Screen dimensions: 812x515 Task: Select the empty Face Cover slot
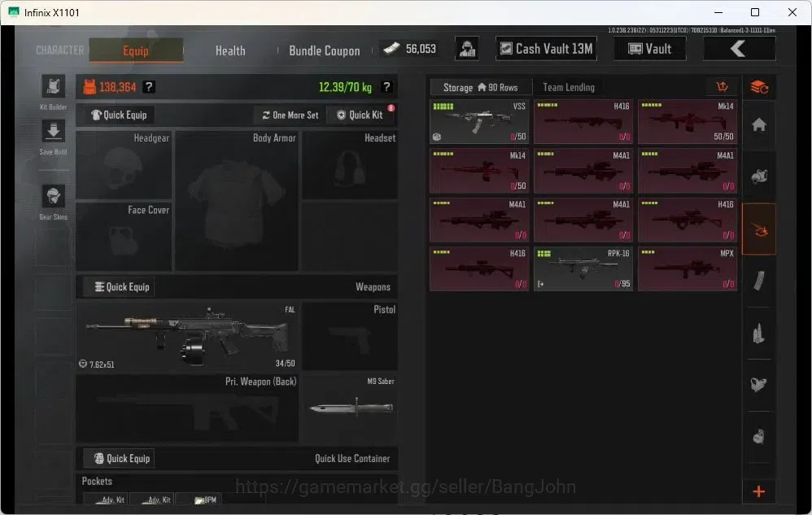(x=124, y=237)
